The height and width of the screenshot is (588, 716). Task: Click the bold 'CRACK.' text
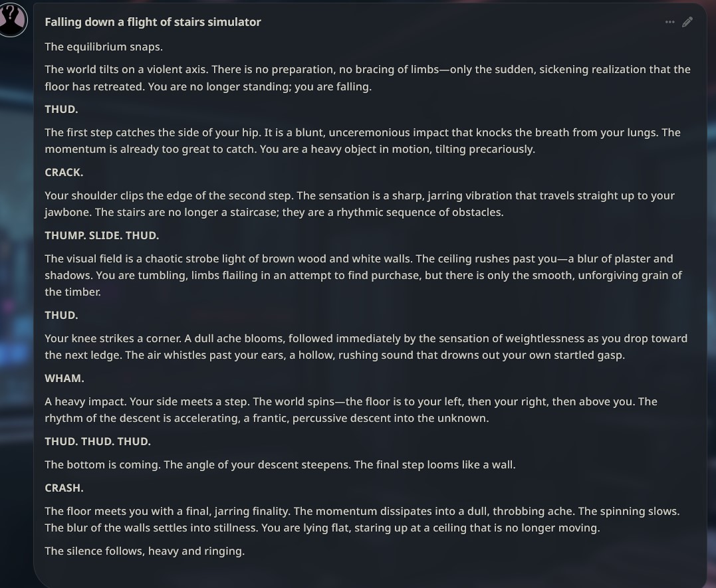(64, 173)
